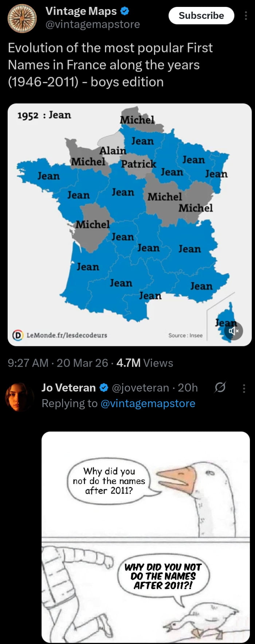Open the @vintagemapstore handle
The width and height of the screenshot is (255, 644).
point(92,24)
